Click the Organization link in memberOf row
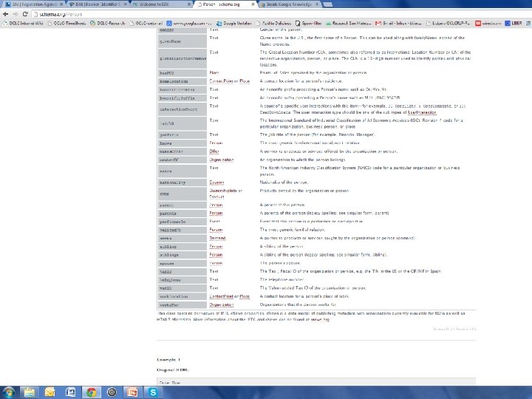This screenshot has height=399, width=532. (221, 160)
